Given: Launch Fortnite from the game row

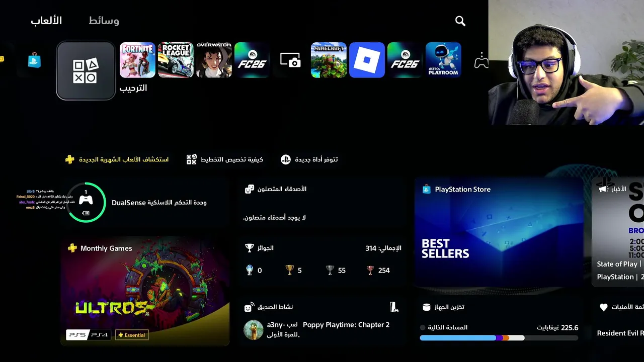Looking at the screenshot, I should coord(137,60).
